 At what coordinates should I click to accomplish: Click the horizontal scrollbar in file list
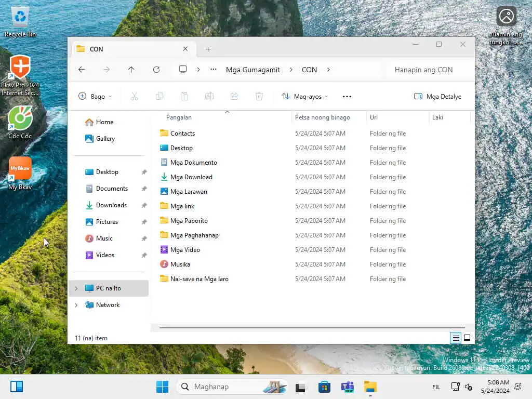312,328
